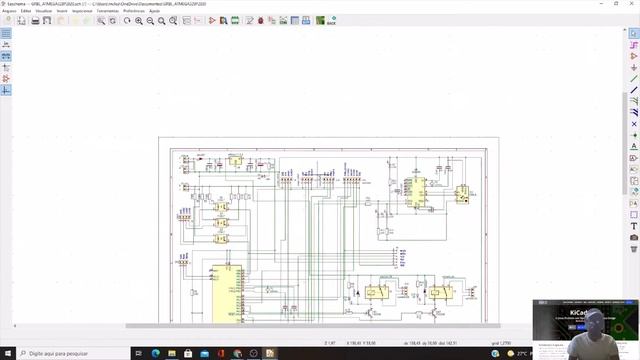Click the Zoom out icon
The height and width of the screenshot is (360, 640).
tap(150, 20)
